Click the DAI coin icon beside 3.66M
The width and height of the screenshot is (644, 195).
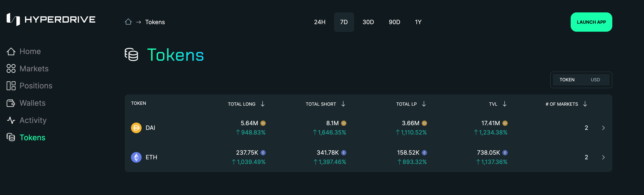click(424, 123)
